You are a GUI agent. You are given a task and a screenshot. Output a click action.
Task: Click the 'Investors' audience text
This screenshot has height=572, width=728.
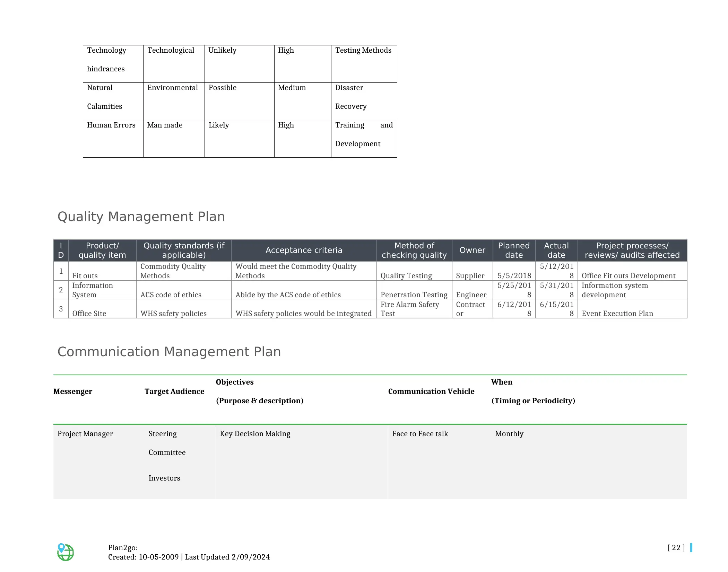pyautogui.click(x=164, y=478)
